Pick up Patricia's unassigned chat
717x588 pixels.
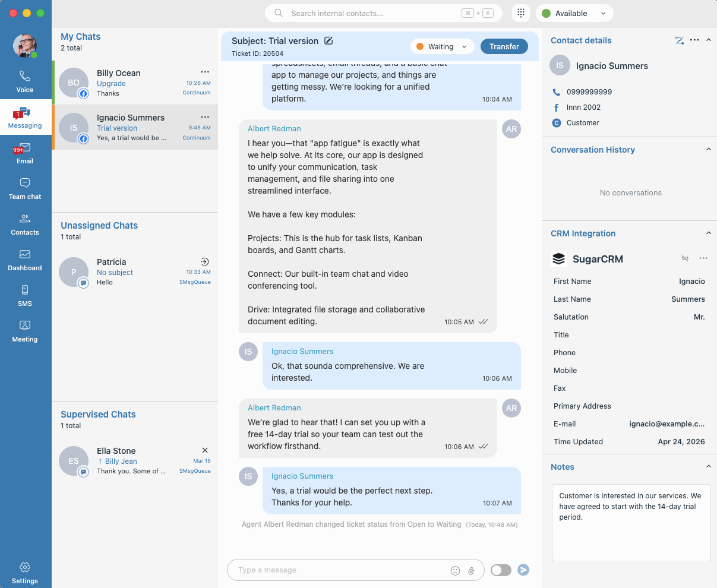tap(204, 262)
